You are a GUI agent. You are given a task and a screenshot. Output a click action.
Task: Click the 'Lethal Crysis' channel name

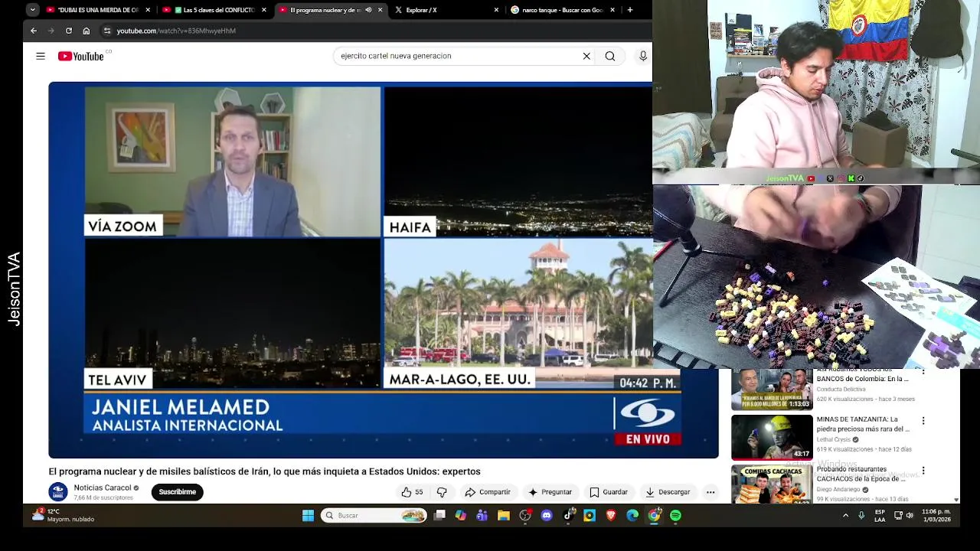[835, 440]
